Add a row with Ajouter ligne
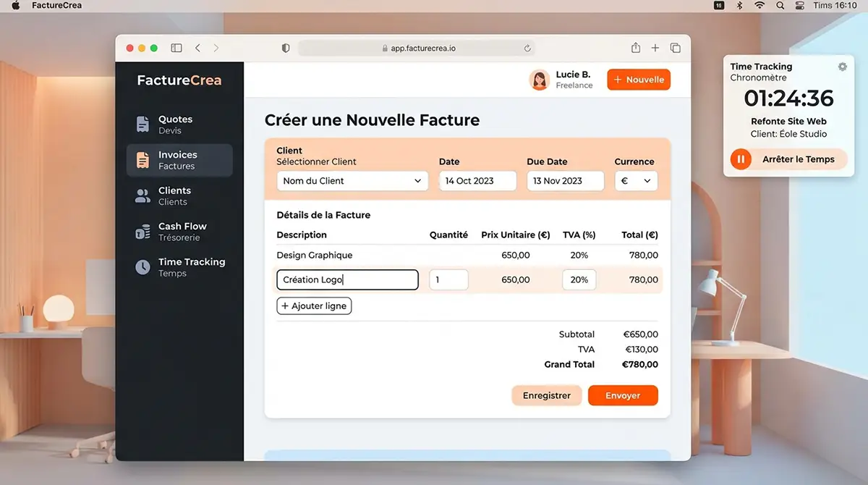The width and height of the screenshot is (868, 485). point(314,306)
